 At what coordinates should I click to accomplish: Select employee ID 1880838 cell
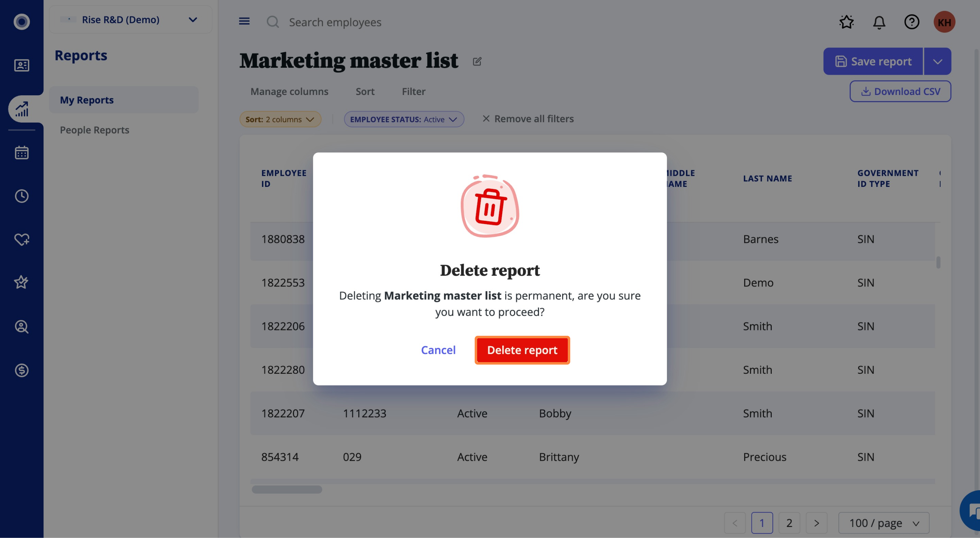click(283, 239)
